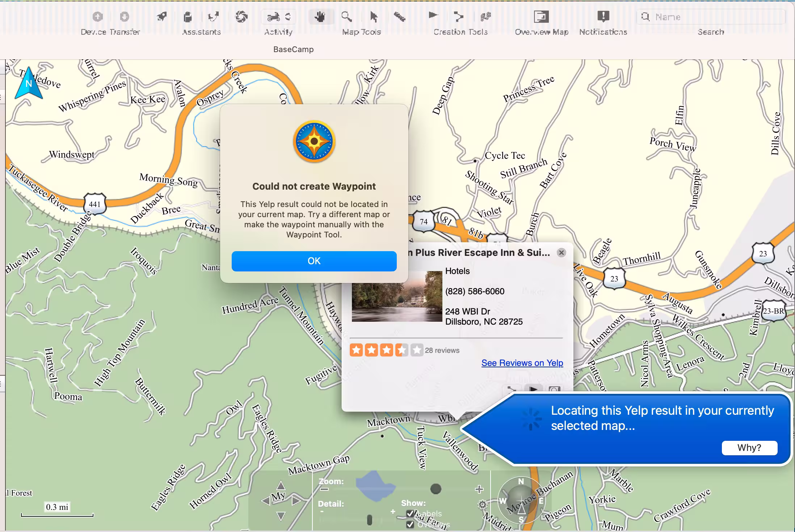Click the clipboard assistant icon
This screenshot has height=532, width=795.
[x=188, y=17]
